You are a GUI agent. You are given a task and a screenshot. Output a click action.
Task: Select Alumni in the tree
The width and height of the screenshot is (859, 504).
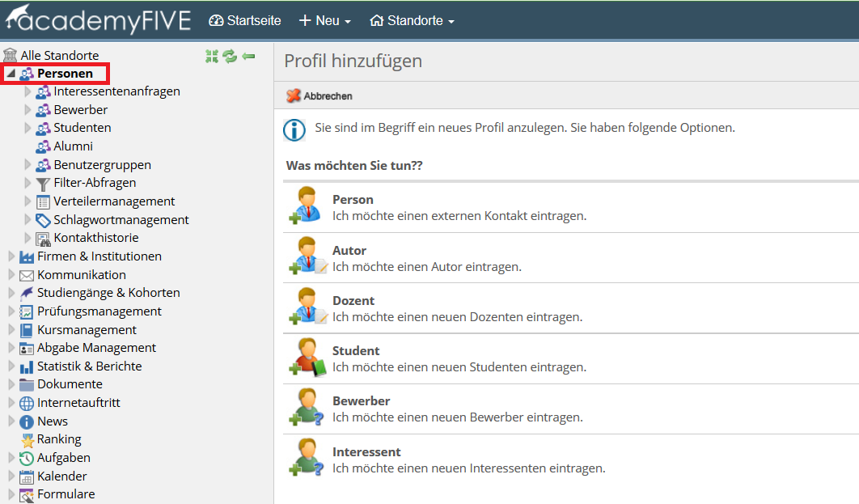click(x=73, y=146)
